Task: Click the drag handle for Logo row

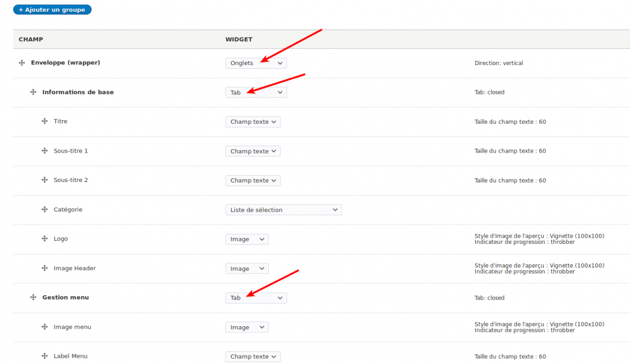Action: pyautogui.click(x=45, y=239)
